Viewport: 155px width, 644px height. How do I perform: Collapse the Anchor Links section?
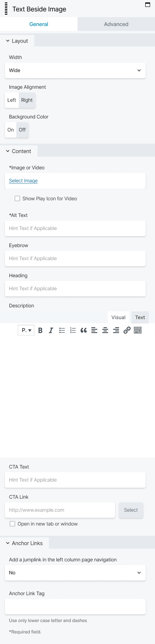[24, 543]
